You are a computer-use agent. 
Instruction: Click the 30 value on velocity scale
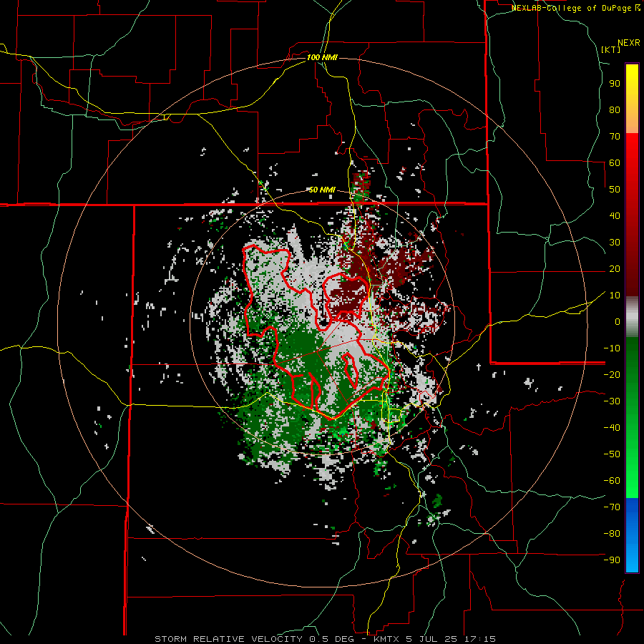(615, 243)
